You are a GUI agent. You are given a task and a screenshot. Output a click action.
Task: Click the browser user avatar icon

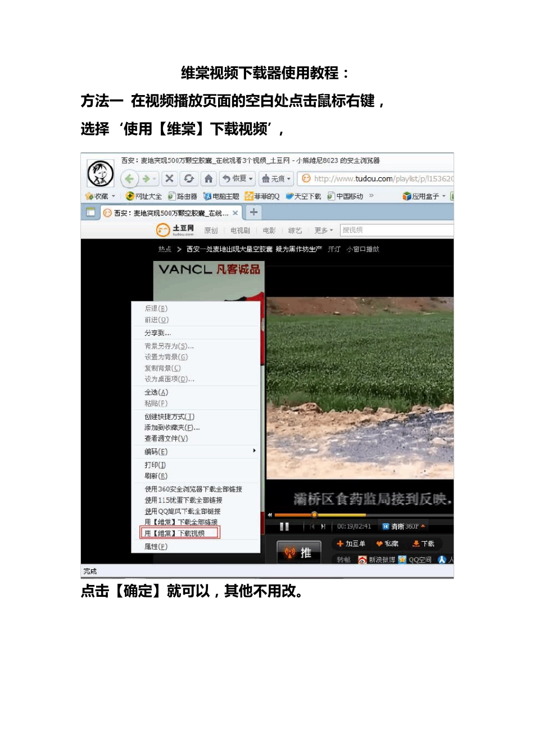coord(101,173)
